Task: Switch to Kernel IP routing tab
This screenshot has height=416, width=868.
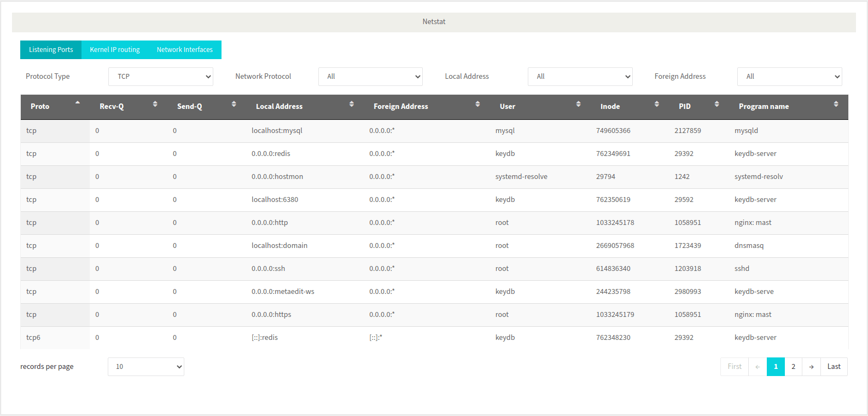Action: click(x=115, y=50)
